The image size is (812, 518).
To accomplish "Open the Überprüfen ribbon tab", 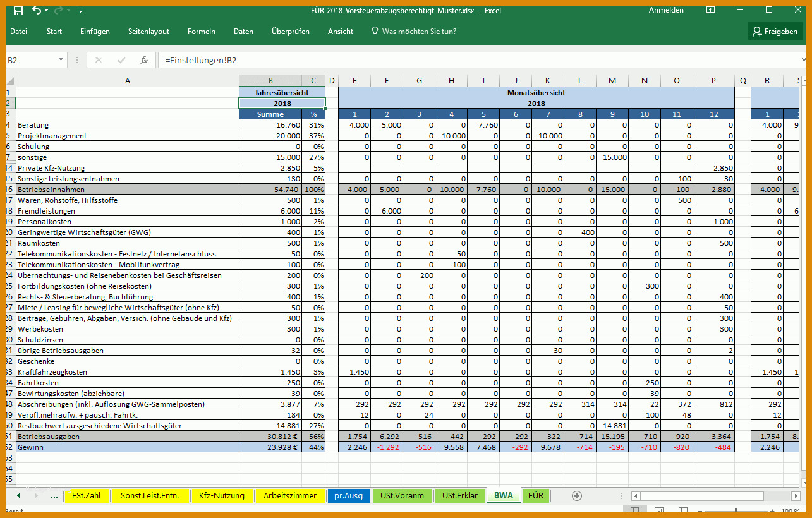I will [291, 32].
